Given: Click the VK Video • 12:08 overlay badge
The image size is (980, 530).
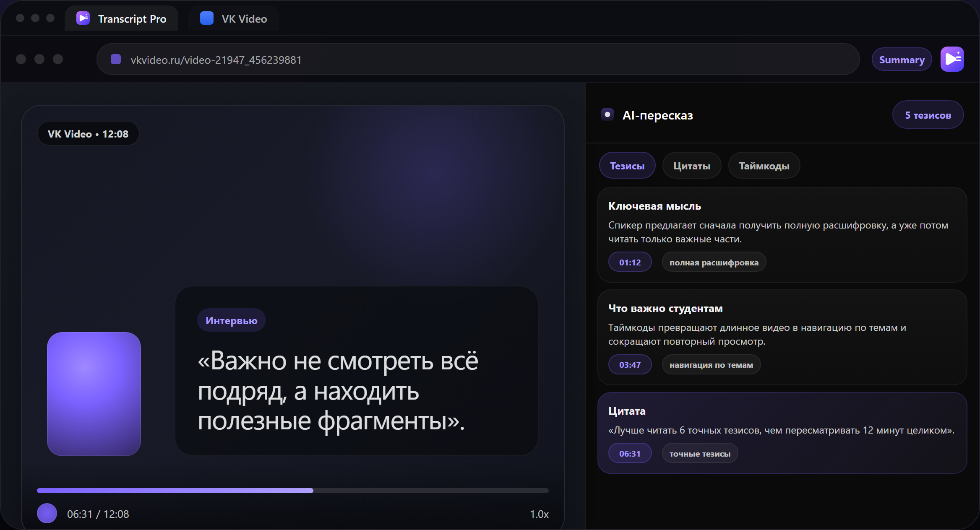Looking at the screenshot, I should [88, 133].
